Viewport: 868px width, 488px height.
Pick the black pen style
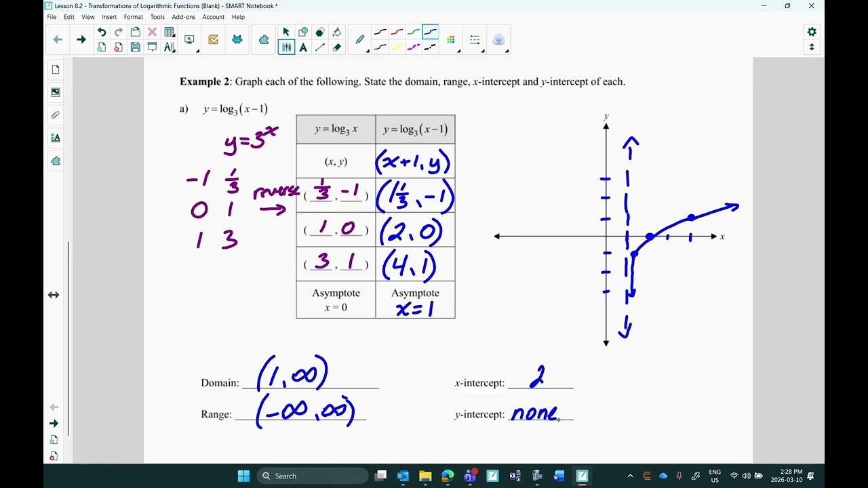(380, 32)
